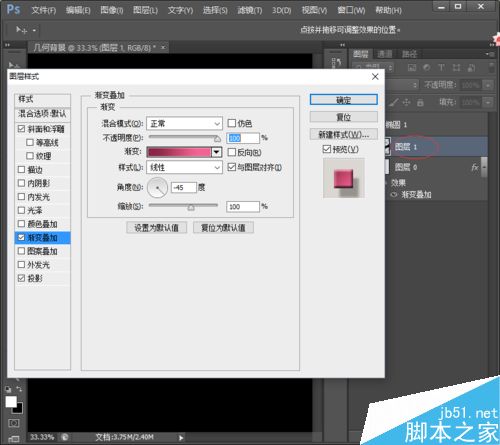Click the smart object filter icon

point(471,68)
